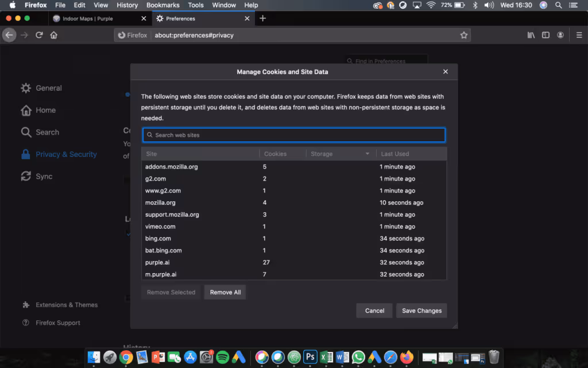Click the Remove All button
The image size is (588, 368).
tap(225, 292)
